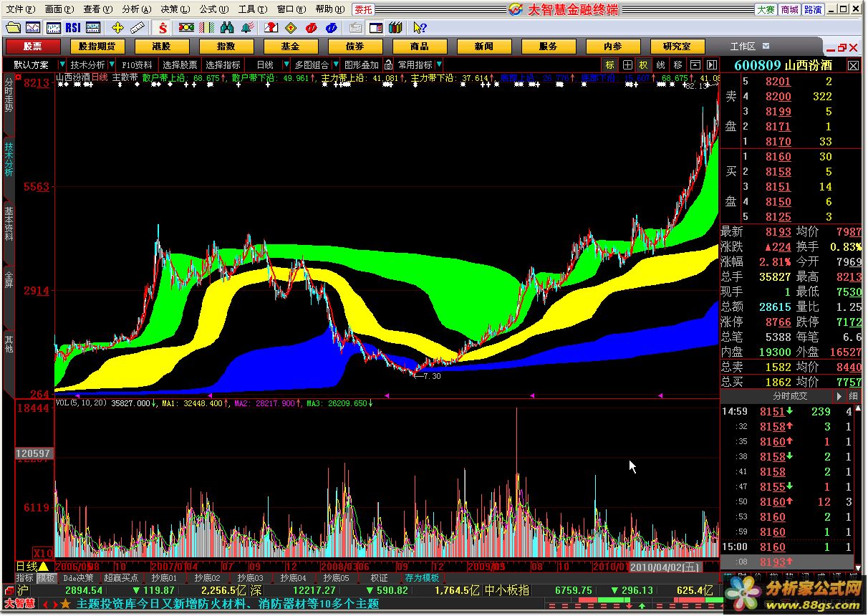The width and height of the screenshot is (868, 616).
Task: Select the 存为模板 save-template tab
Action: [422, 578]
